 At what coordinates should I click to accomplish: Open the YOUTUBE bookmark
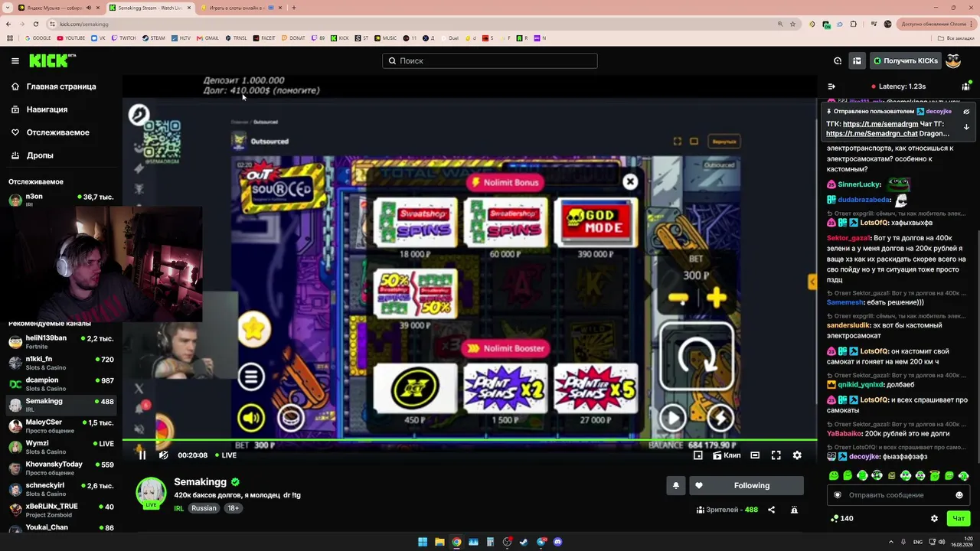(71, 37)
